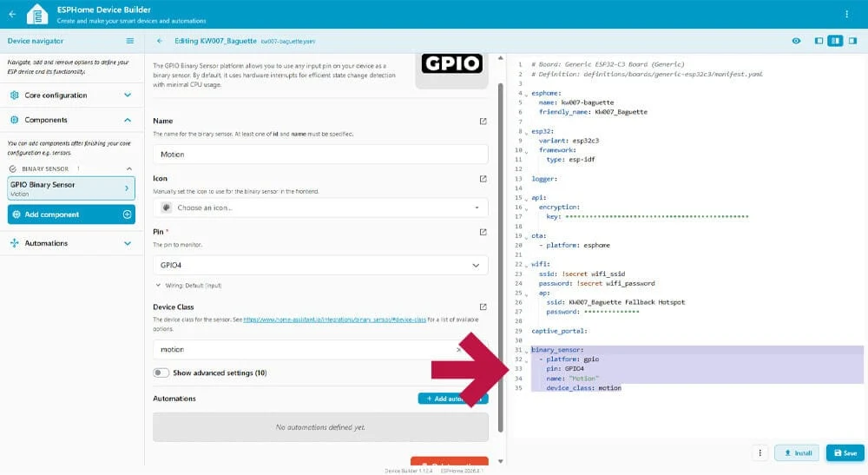Open the motion device class dropdown

pyautogui.click(x=320, y=349)
